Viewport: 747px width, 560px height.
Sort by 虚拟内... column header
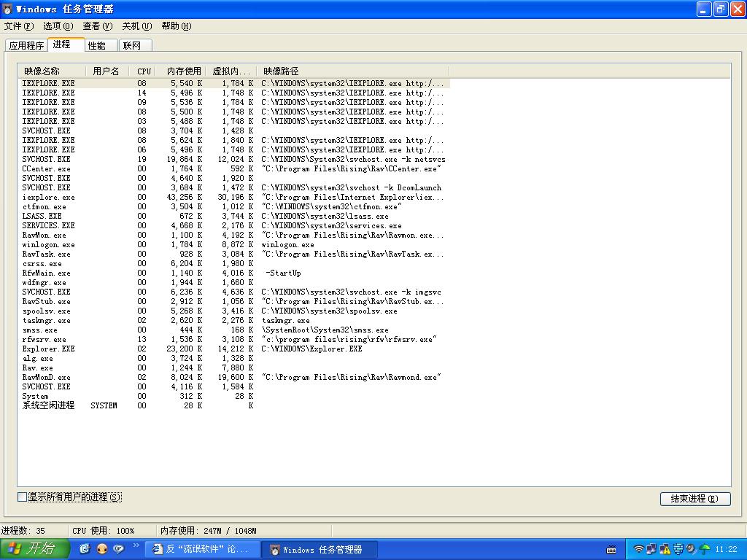(231, 71)
